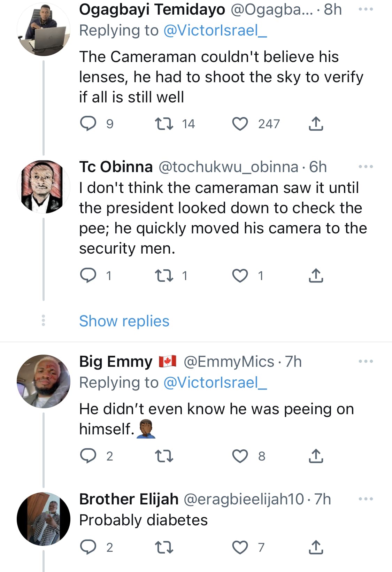Screen dimensions: 392x572
Task: Reply to Brother Elijah's diabetes tweet
Action: 88,547
